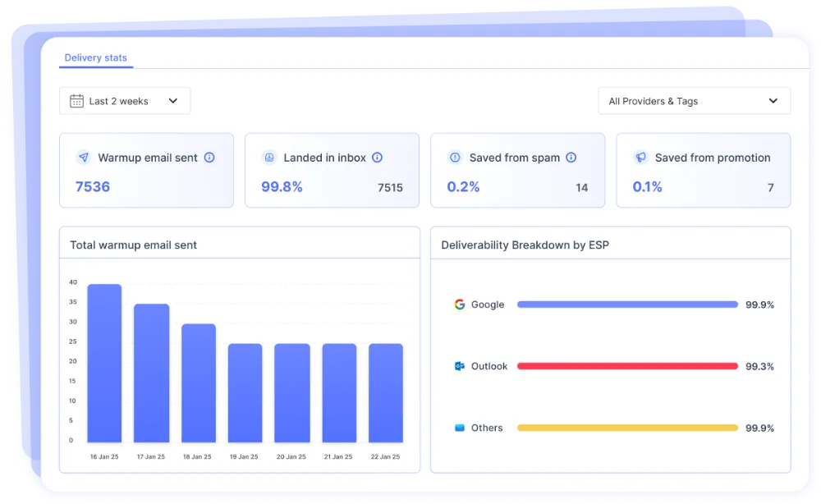Click the 19 Jan 25 bar in chart

[x=245, y=393]
